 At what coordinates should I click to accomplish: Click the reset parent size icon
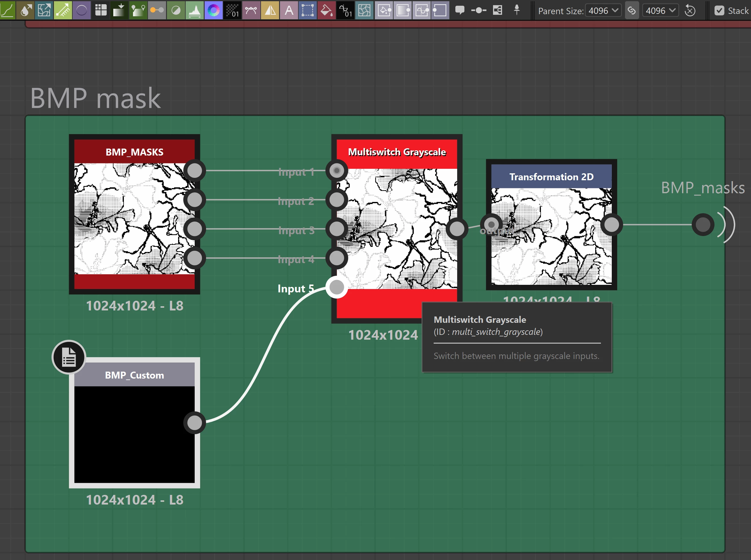[690, 11]
